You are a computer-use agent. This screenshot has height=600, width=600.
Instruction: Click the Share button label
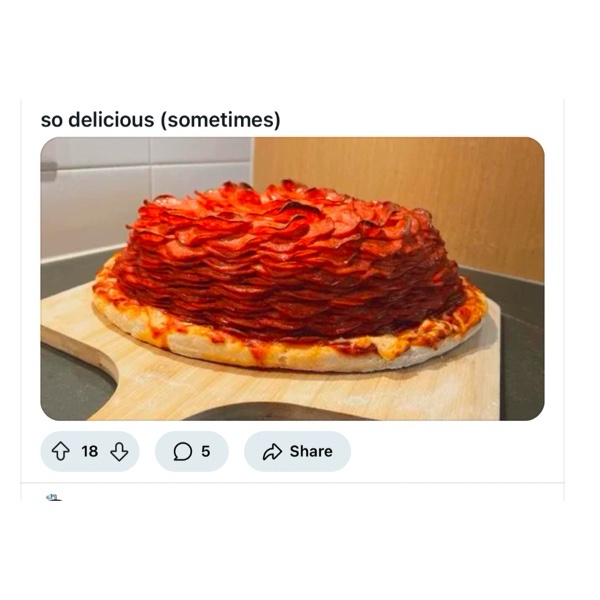coord(311,452)
